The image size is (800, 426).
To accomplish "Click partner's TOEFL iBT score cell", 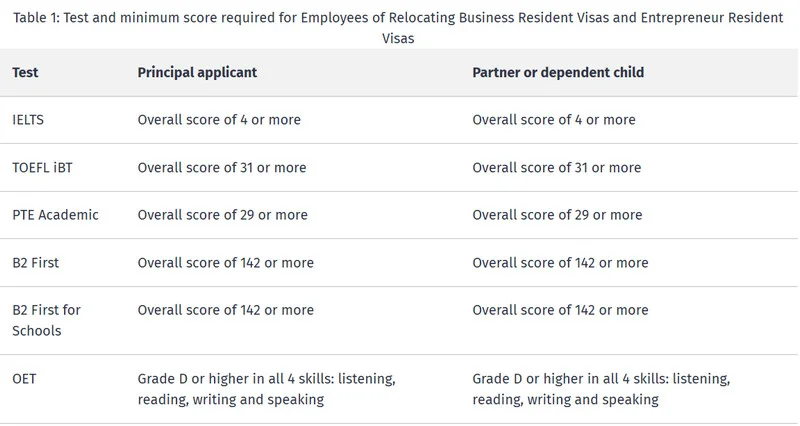I will 556,168.
